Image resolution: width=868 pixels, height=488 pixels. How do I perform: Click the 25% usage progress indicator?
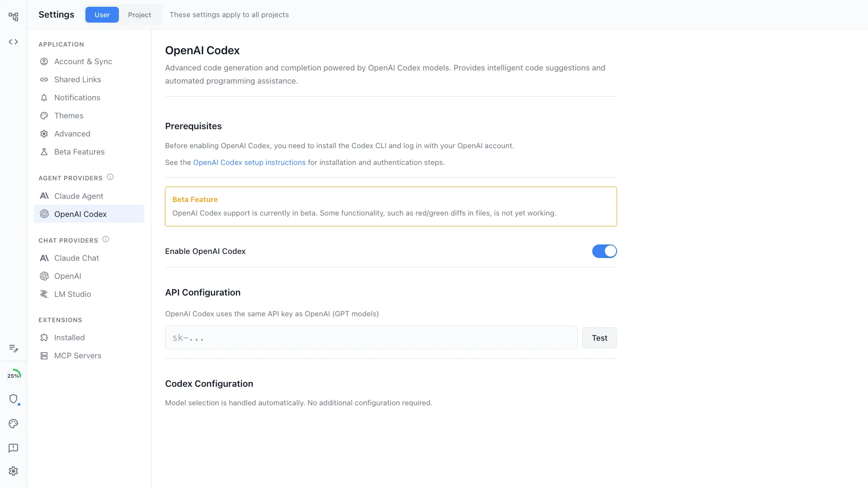14,375
